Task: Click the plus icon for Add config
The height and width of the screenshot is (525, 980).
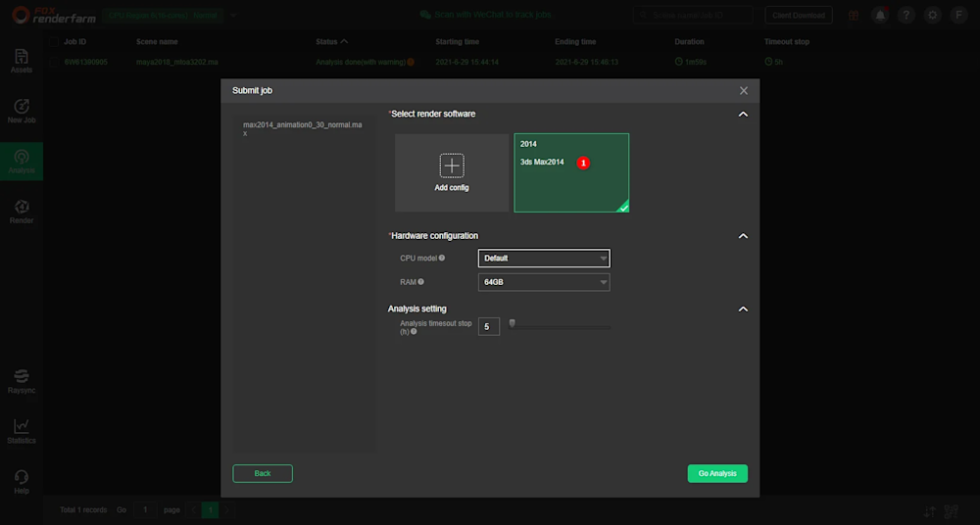Action: (x=451, y=166)
